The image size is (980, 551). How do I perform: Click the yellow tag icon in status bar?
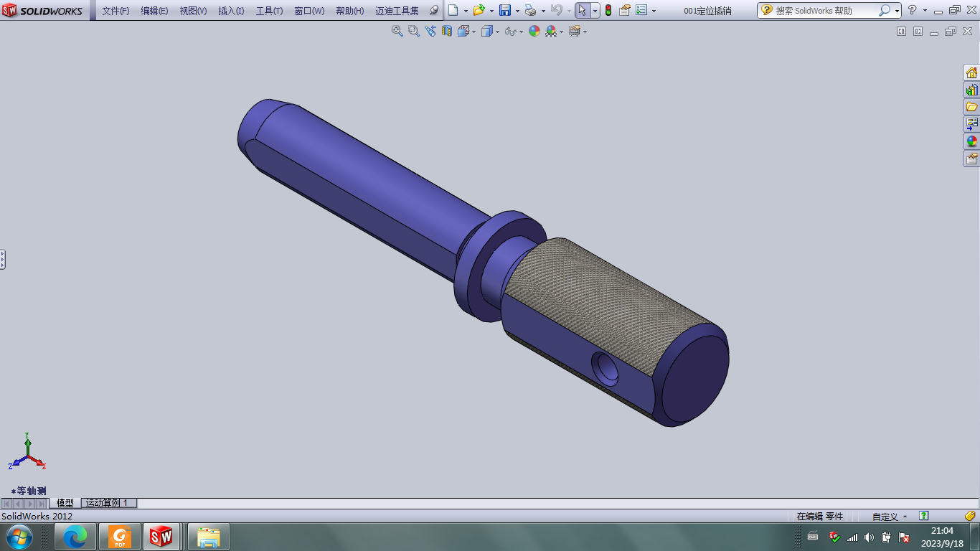pyautogui.click(x=970, y=516)
